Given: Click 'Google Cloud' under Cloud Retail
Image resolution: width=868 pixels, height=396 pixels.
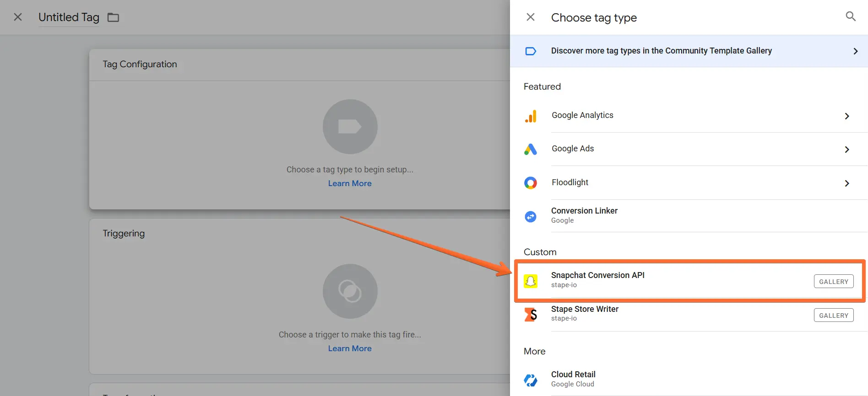Looking at the screenshot, I should [573, 384].
